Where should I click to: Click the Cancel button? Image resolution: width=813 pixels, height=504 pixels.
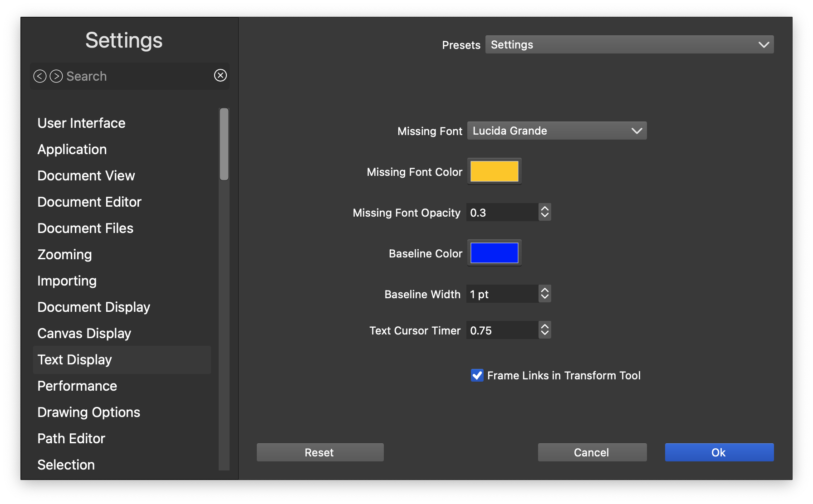tap(592, 452)
